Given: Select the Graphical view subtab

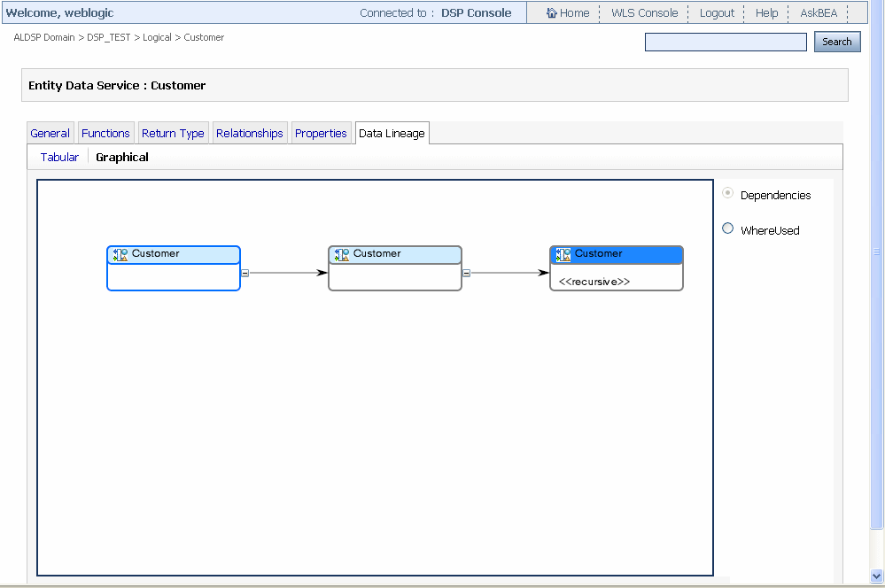Looking at the screenshot, I should point(122,157).
